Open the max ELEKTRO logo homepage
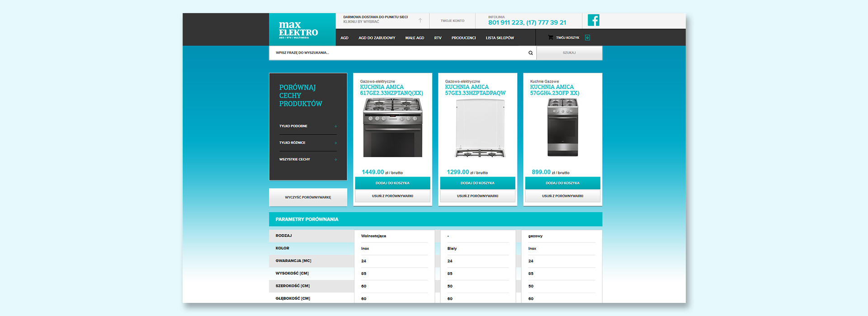This screenshot has width=868, height=316. point(302,29)
